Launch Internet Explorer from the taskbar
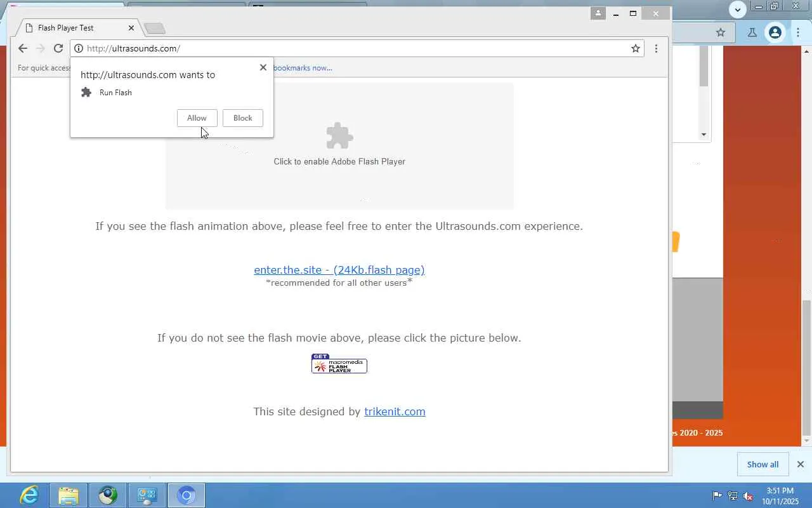 click(29, 495)
